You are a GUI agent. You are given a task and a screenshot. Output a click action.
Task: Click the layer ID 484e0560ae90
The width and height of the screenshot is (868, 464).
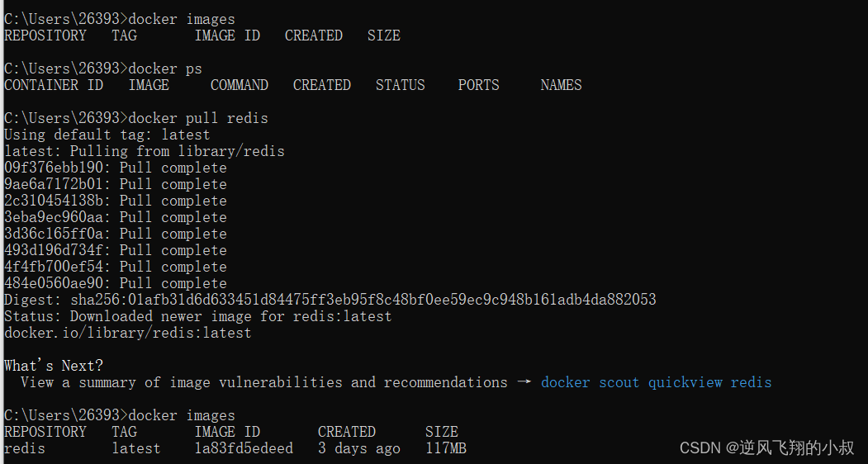(x=54, y=283)
